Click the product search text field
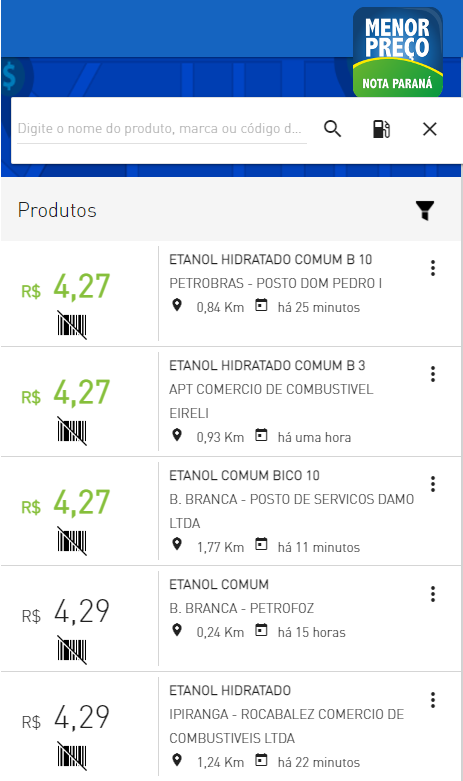 162,129
